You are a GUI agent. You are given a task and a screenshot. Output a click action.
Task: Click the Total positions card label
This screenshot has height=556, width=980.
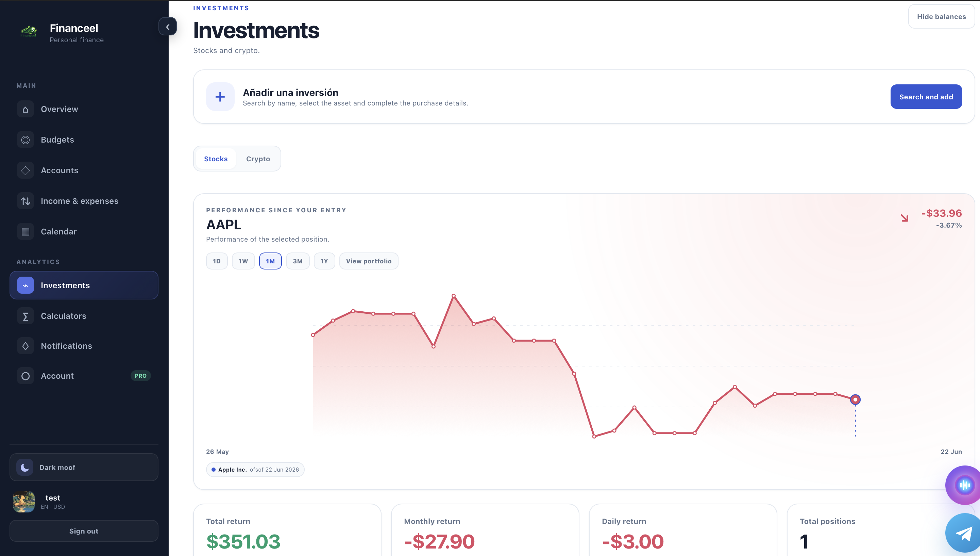(x=827, y=522)
